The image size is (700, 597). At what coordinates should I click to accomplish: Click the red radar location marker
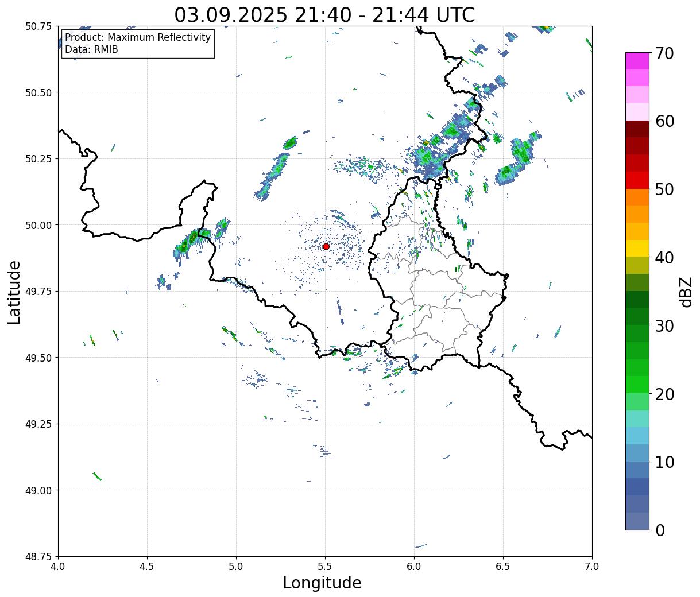coord(326,246)
